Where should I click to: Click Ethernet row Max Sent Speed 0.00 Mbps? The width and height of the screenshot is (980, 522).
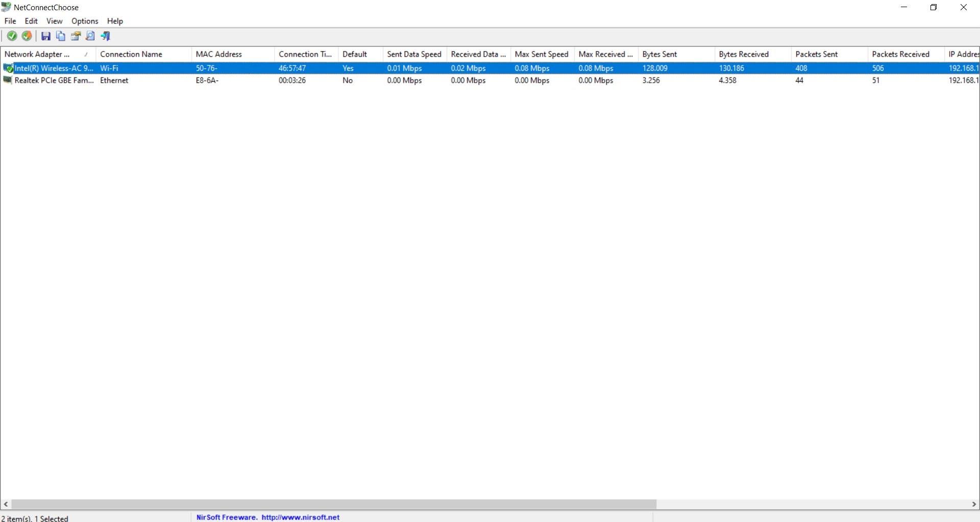[532, 80]
